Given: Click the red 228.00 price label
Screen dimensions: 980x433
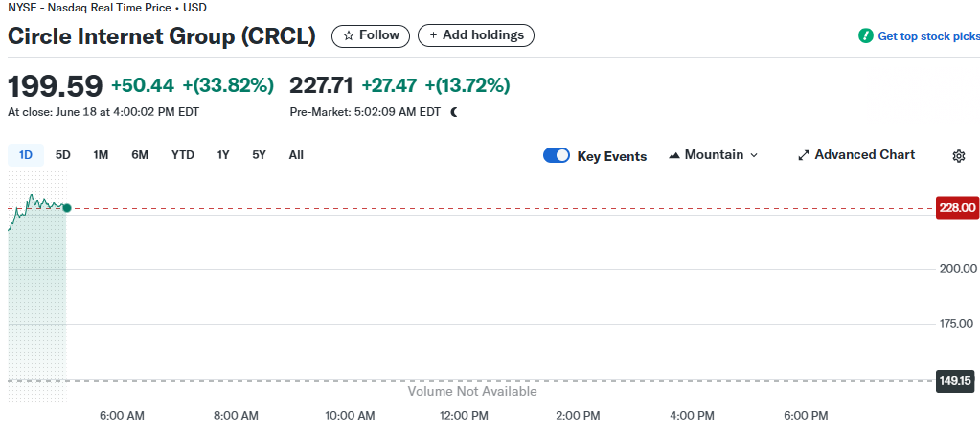Looking at the screenshot, I should 957,207.
